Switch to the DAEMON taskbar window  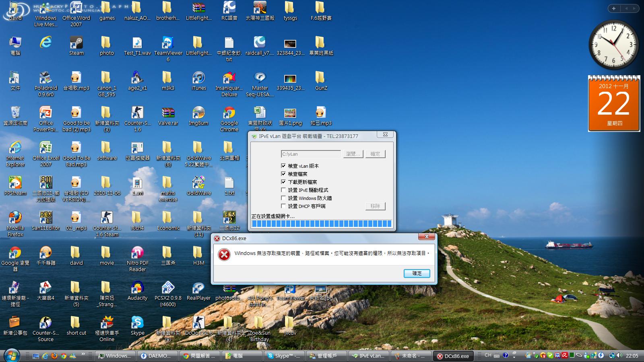[x=156, y=356]
